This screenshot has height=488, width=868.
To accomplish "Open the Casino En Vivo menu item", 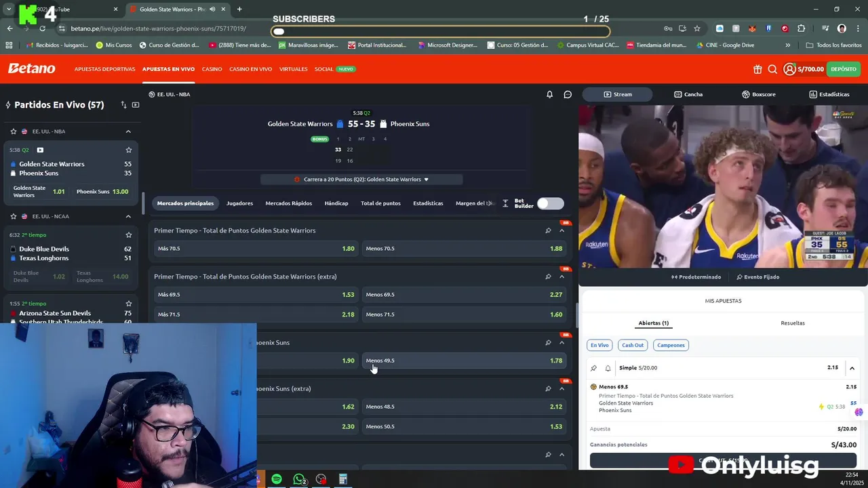I will tap(250, 69).
